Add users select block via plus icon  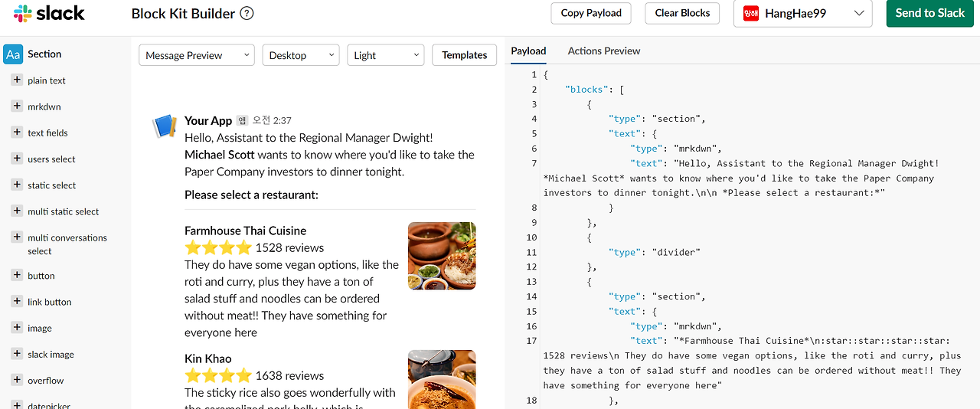(x=16, y=159)
